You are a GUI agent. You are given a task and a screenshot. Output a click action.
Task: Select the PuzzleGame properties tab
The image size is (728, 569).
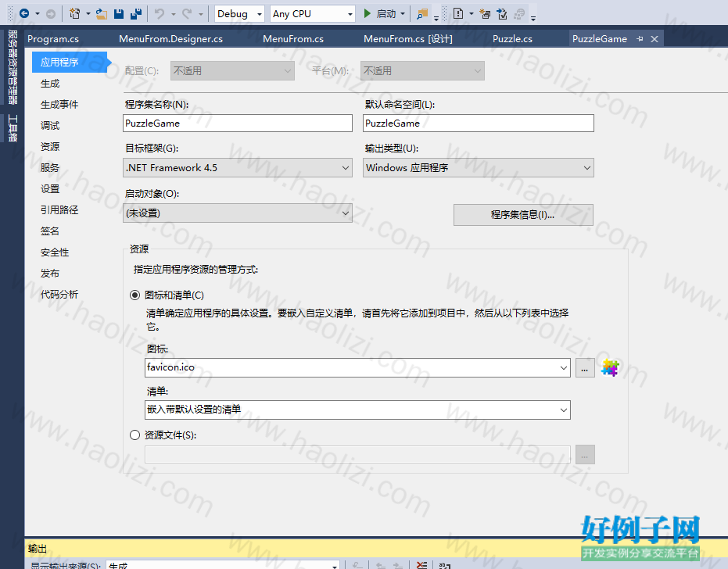(600, 39)
